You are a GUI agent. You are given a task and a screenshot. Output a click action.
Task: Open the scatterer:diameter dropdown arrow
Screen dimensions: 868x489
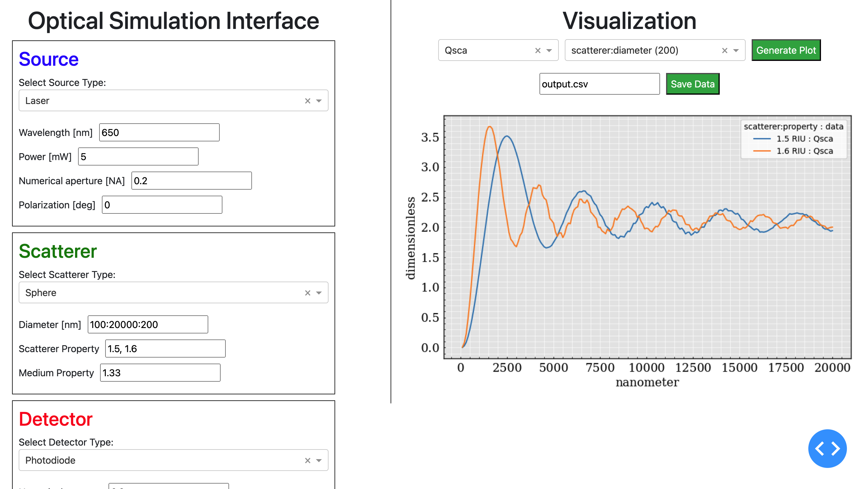click(x=736, y=51)
